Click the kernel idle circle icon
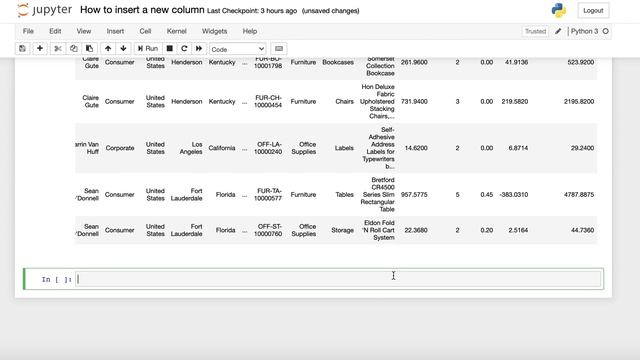Viewport: 640px width, 360px height. [x=605, y=31]
